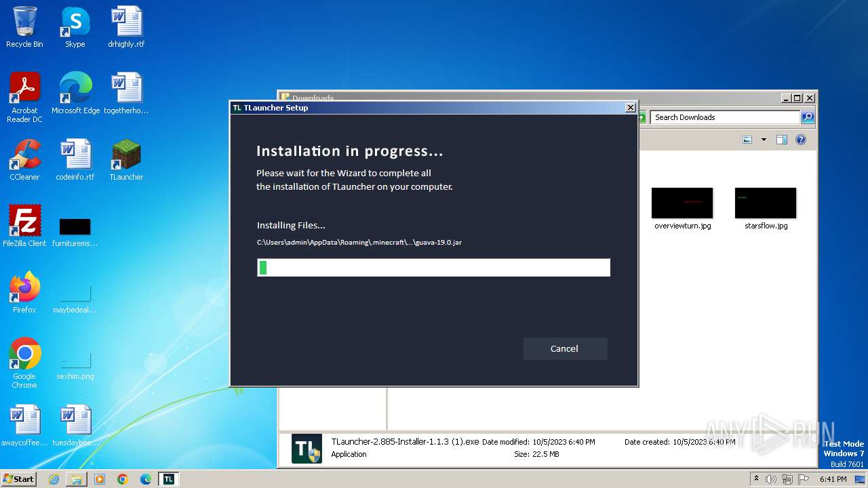The image size is (868, 488).
Task: Select the furniturems... black image file
Action: [x=75, y=231]
